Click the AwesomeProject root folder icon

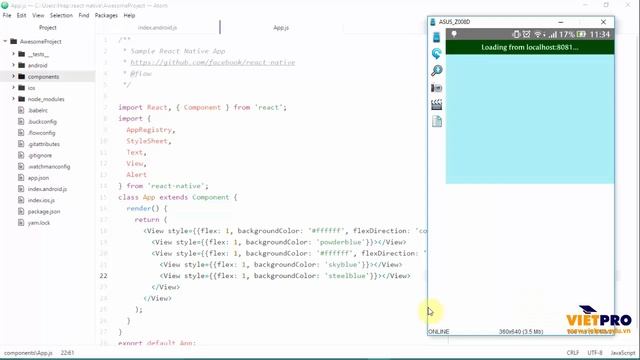coord(13,41)
